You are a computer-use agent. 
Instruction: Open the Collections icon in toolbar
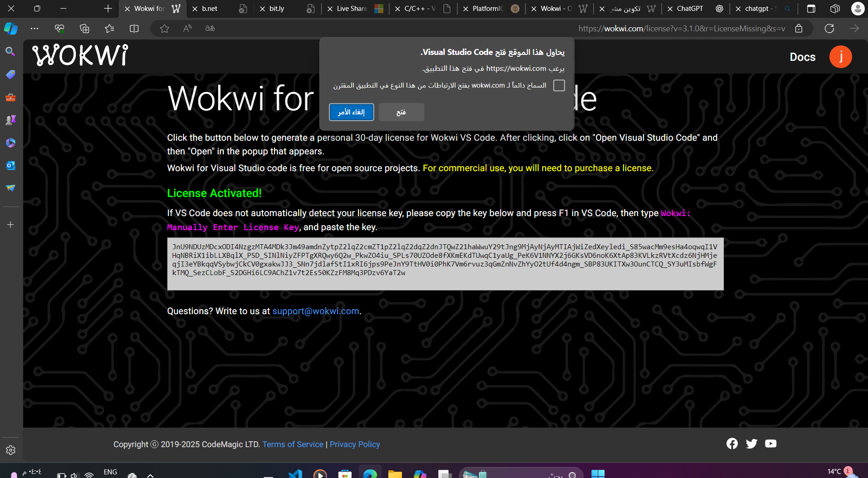84,29
